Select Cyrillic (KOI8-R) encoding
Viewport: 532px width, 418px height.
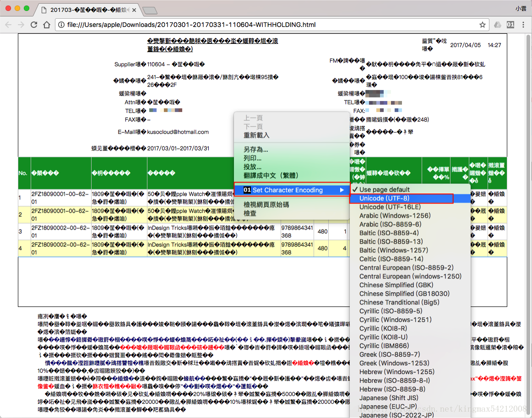pos(410,328)
